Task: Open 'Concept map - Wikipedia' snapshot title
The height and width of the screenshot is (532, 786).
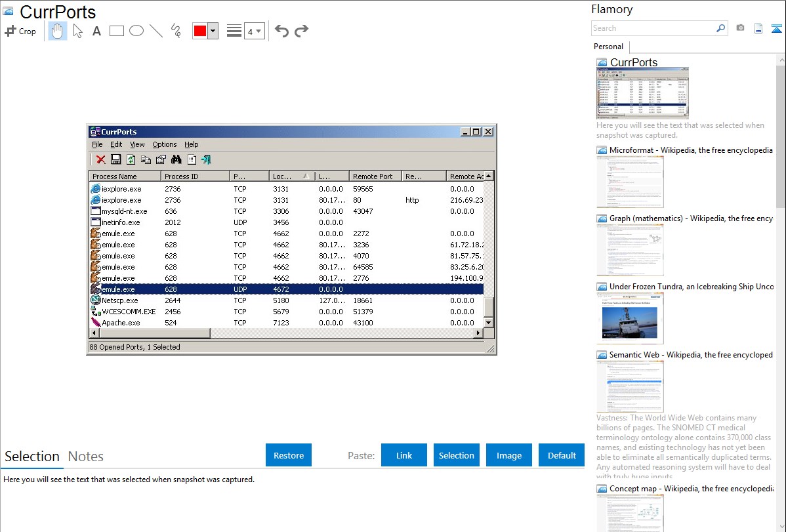Action: coord(692,488)
